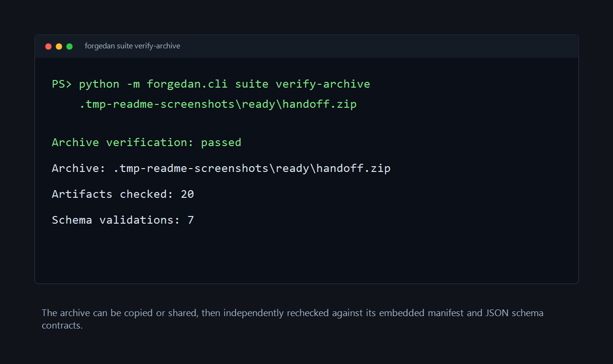Click the yellow minimize dot in the title bar
This screenshot has height=364, width=613.
pos(59,46)
